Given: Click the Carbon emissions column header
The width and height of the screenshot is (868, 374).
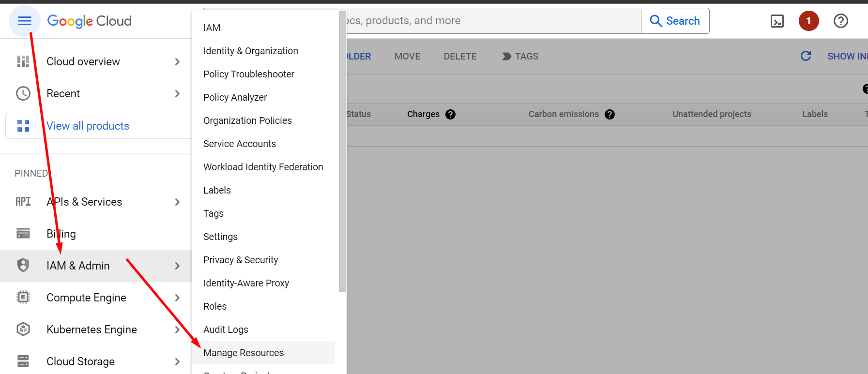Looking at the screenshot, I should [x=563, y=114].
